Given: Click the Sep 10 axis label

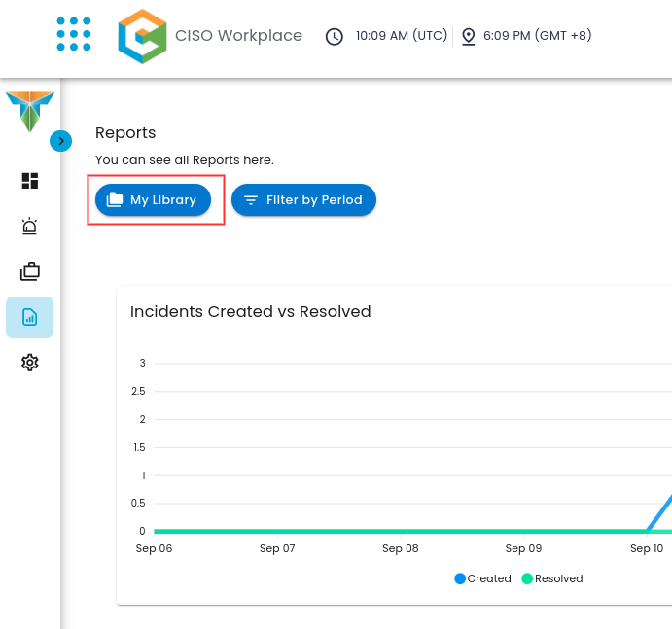Looking at the screenshot, I should point(647,548).
